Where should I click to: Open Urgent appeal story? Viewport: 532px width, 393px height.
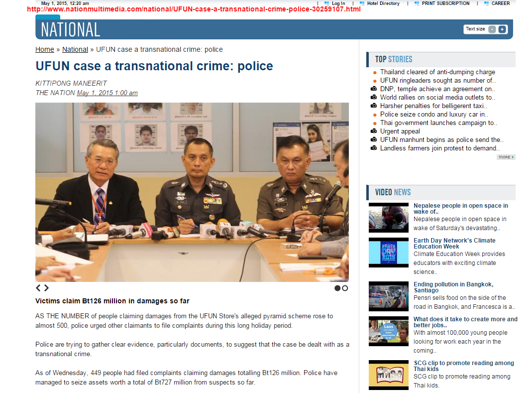(400, 131)
